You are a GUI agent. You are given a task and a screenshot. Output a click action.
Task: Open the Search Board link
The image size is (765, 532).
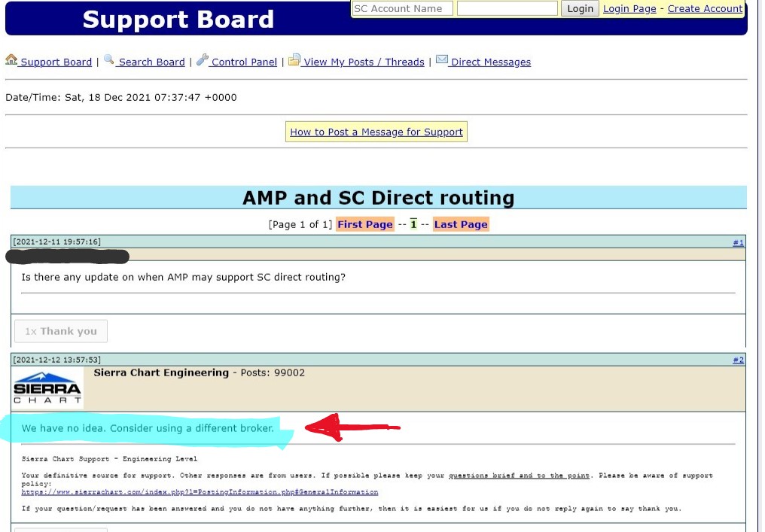[x=152, y=62]
